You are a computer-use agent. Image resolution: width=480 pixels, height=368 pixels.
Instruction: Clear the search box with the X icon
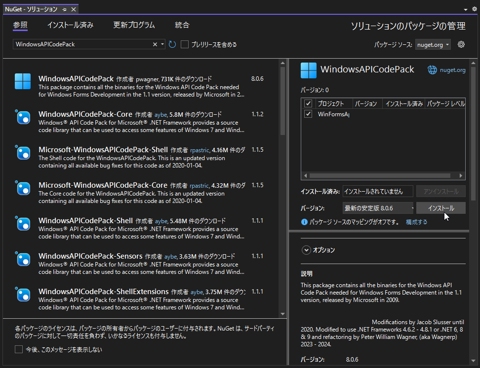(x=155, y=44)
